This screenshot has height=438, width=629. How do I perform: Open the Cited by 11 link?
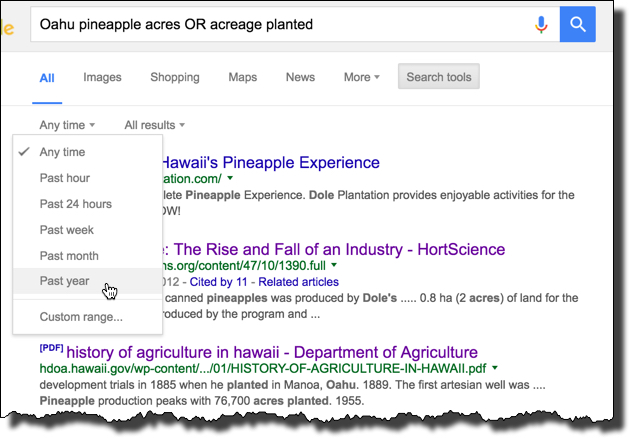[x=218, y=282]
